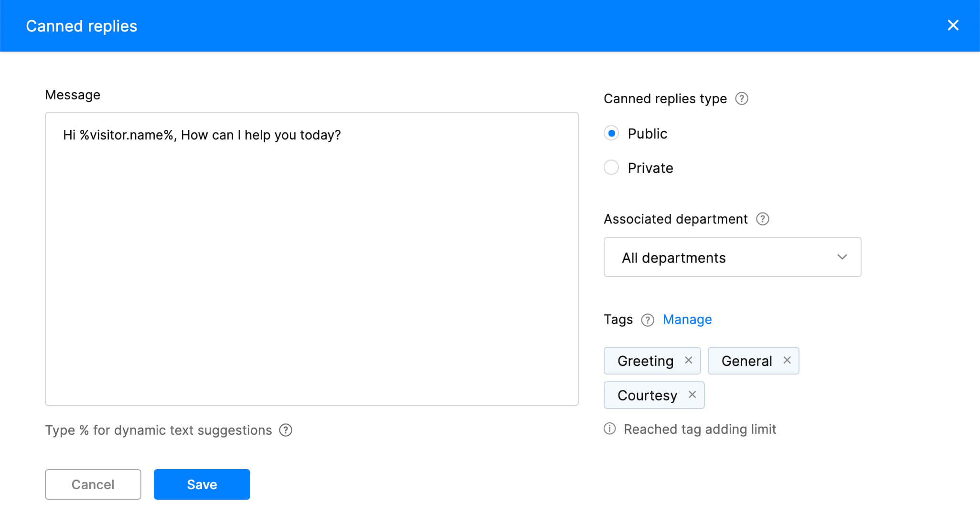Click inside the Message text area
The image size is (980, 515).
pos(311,268)
